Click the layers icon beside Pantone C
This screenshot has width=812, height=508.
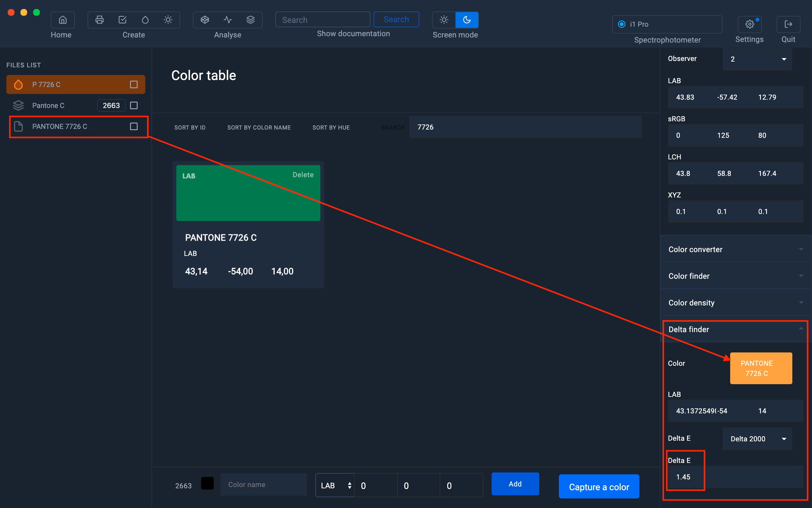coord(18,105)
